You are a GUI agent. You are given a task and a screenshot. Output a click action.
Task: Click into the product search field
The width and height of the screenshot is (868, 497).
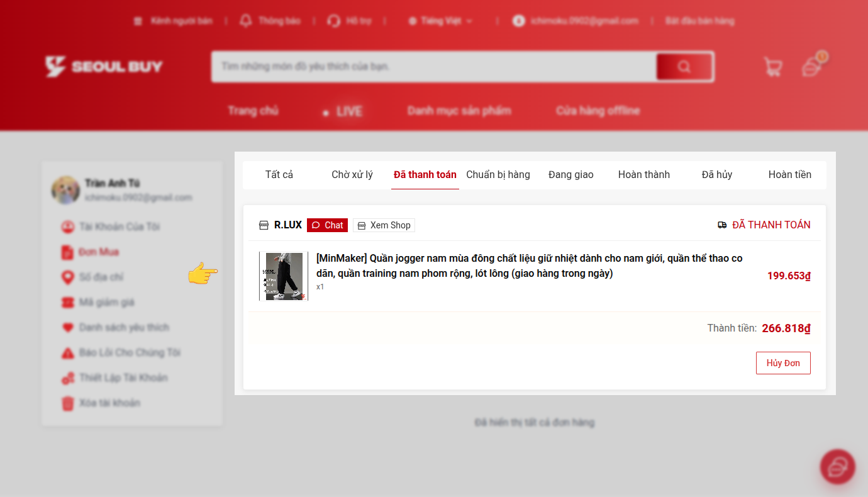click(x=434, y=67)
